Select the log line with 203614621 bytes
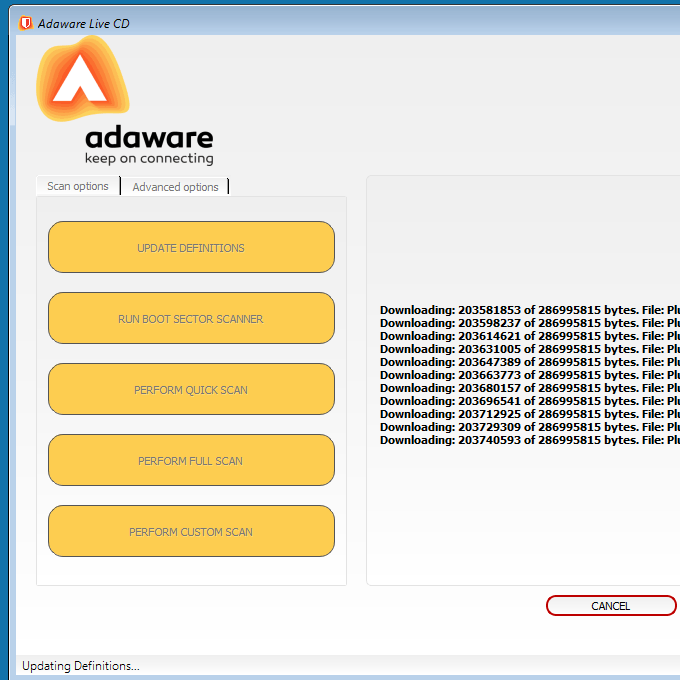Image resolution: width=680 pixels, height=680 pixels. [x=530, y=336]
